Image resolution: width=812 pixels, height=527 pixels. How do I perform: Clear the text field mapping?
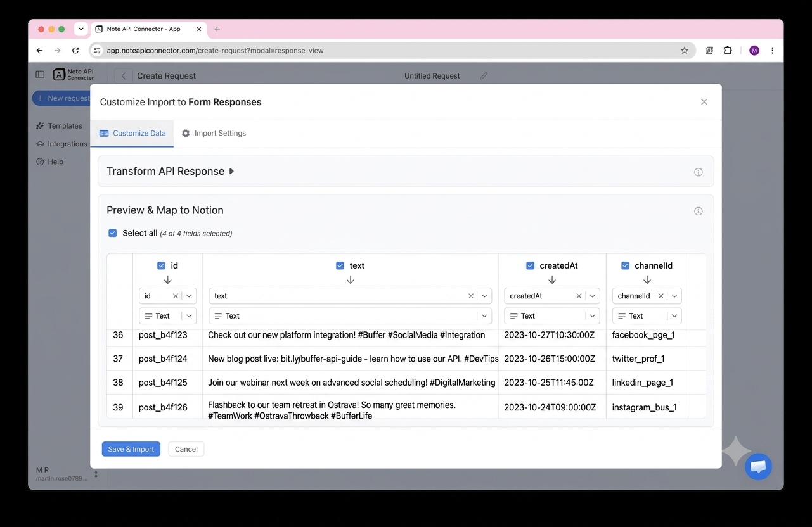click(x=471, y=296)
